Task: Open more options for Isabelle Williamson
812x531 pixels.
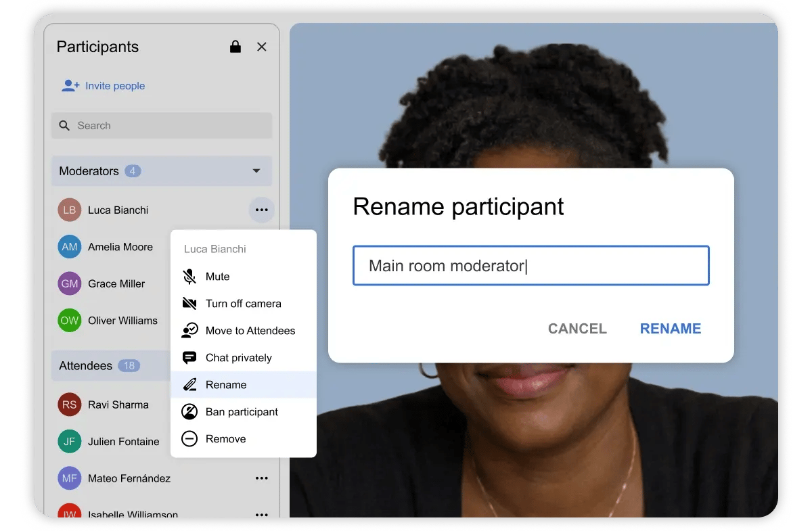Action: 262,514
